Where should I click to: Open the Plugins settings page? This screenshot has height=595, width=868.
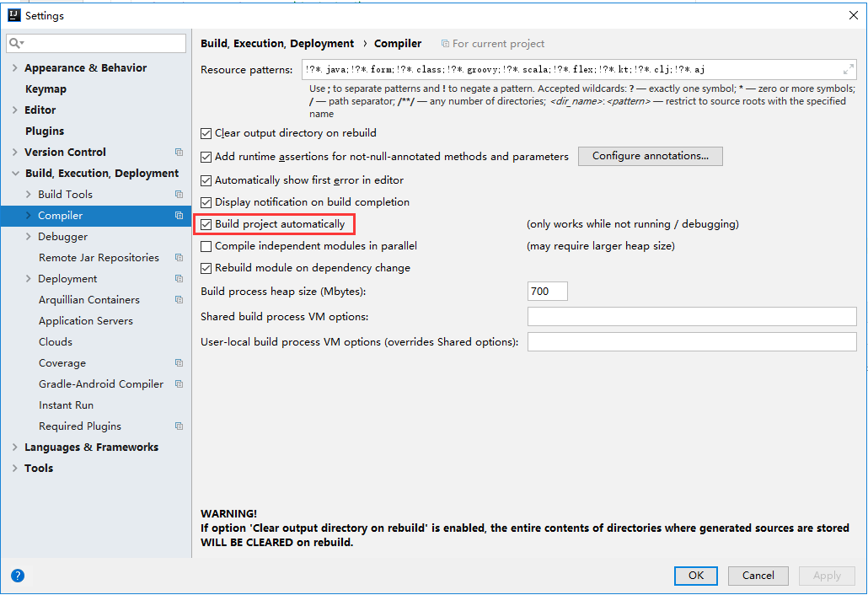click(45, 131)
